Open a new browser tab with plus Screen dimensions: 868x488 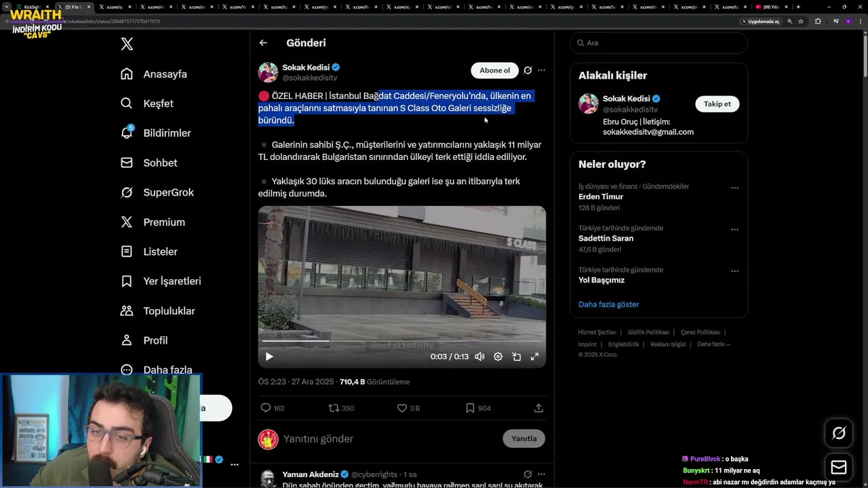[797, 7]
